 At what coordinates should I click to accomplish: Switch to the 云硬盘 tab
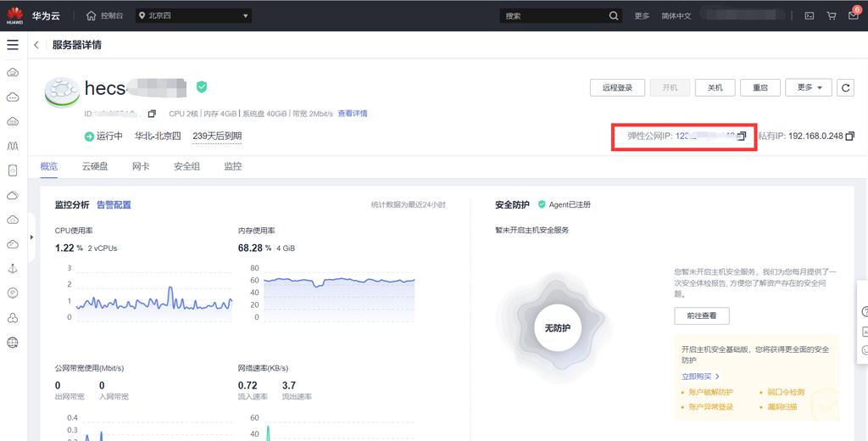pos(95,166)
